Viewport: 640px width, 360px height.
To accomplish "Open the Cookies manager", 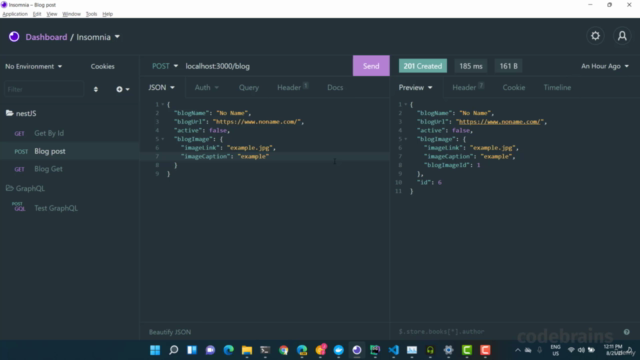I will click(x=102, y=66).
